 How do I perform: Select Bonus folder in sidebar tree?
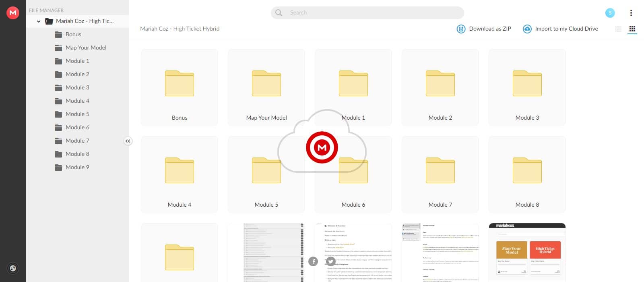coord(73,35)
